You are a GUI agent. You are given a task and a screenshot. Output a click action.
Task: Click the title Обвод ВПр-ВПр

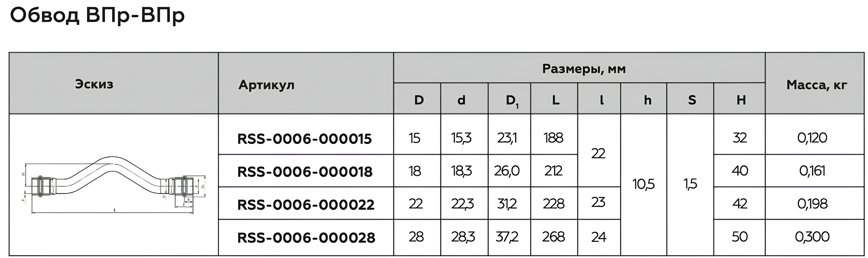(97, 15)
